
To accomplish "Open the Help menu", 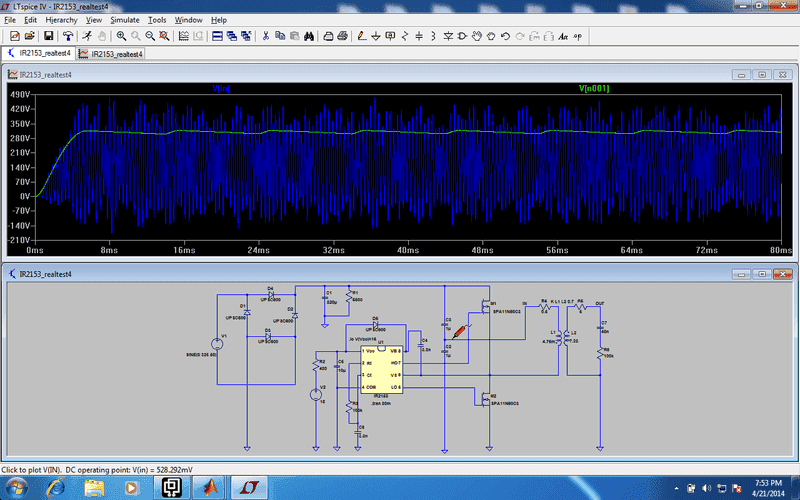I will 218,20.
